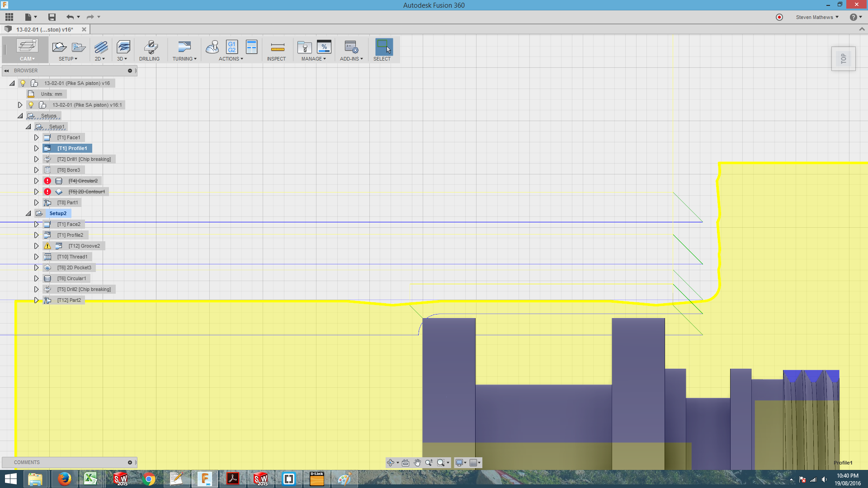Launch Google Chrome from the taskbar
The image size is (868, 488).
click(149, 479)
